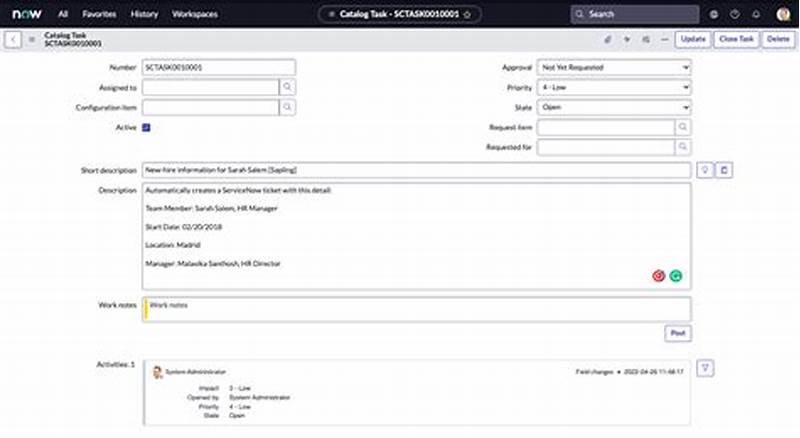Screen dimensions: 800x438
Task: Click into the Work notes text area
Action: click(x=416, y=309)
